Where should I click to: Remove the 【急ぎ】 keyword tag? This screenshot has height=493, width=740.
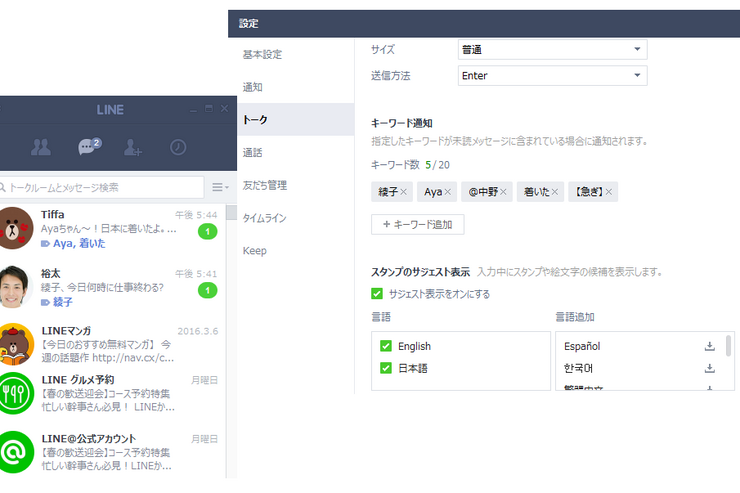[x=609, y=192]
